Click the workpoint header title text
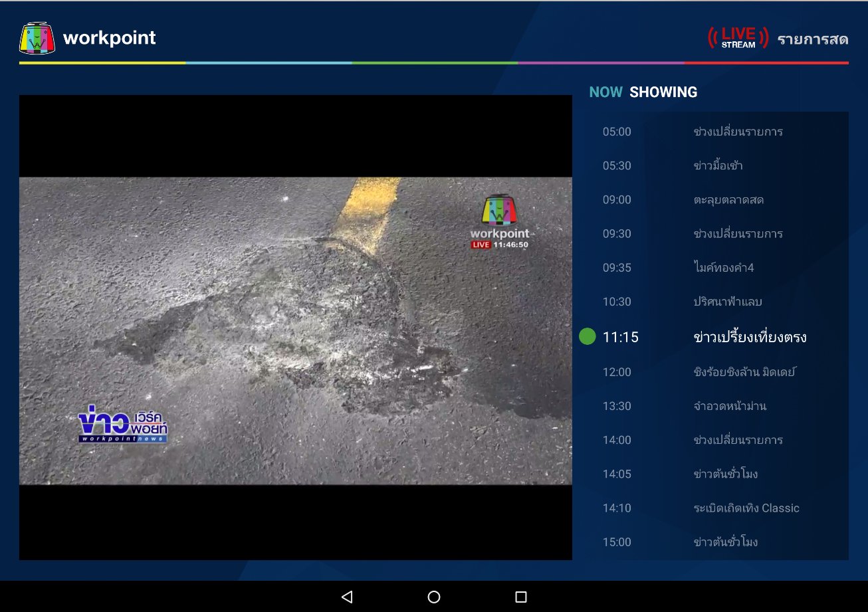This screenshot has width=868, height=612. point(109,38)
